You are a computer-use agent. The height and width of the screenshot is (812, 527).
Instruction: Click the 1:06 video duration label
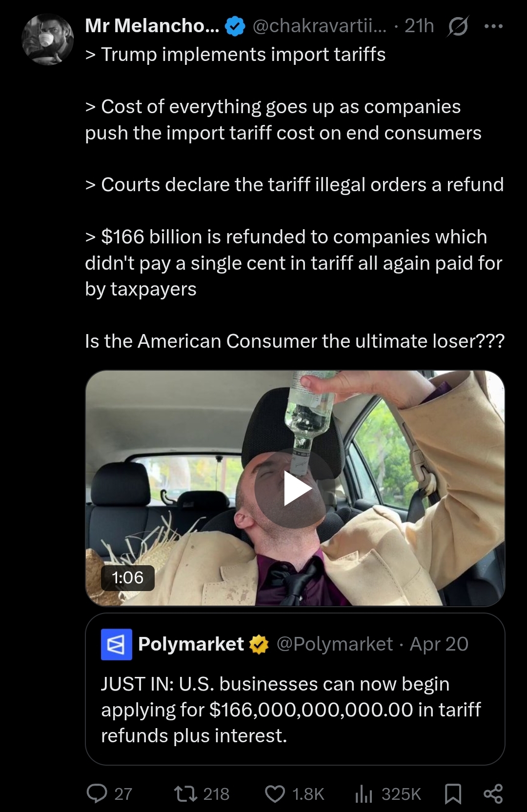point(128,578)
